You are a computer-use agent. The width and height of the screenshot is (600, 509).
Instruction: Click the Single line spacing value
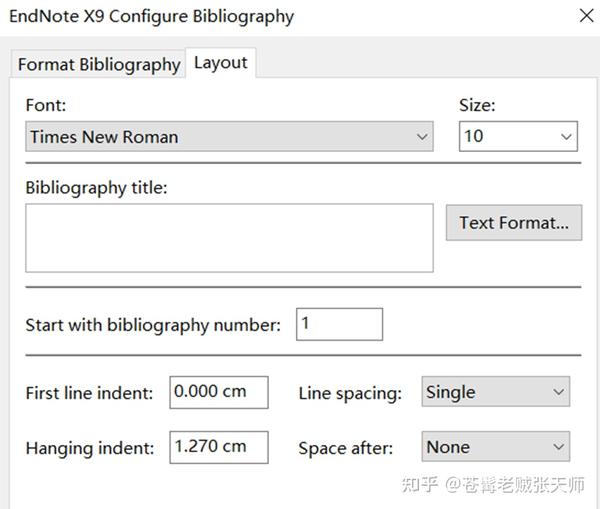482,392
